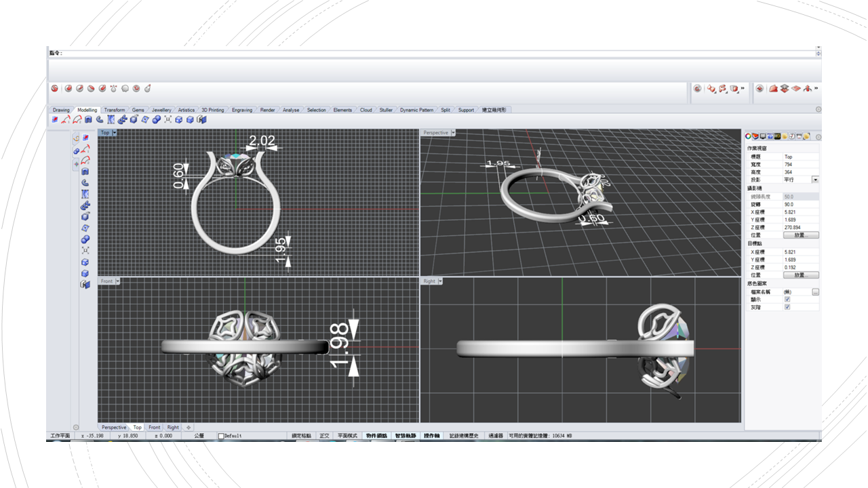Viewport: 868px width, 488px height.
Task: Click the browse button next to 檔案名稱
Action: coord(815,291)
